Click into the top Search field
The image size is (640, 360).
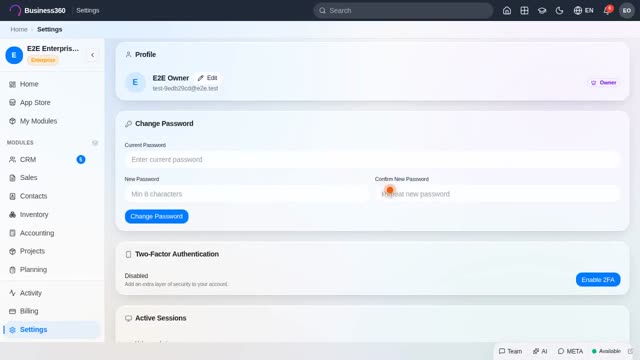[x=403, y=11]
